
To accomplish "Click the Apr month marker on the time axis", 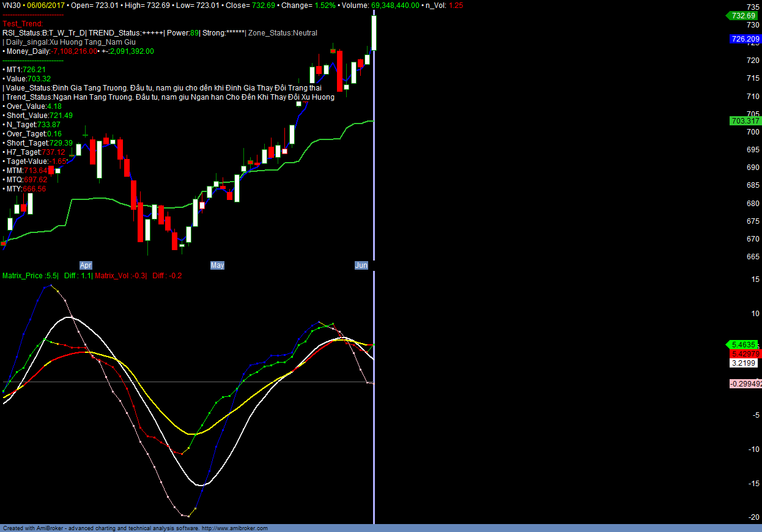I will pyautogui.click(x=86, y=265).
